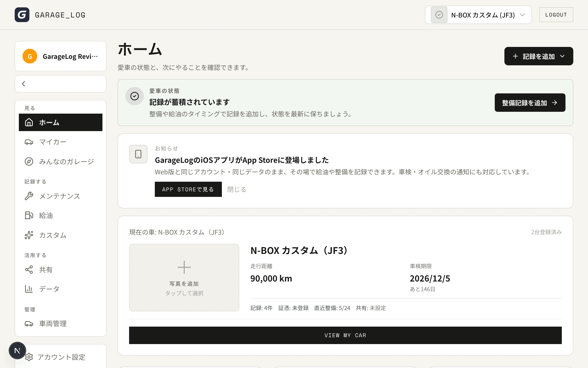Click the VIEW MY CAR button
The height and width of the screenshot is (368, 588).
(x=345, y=335)
